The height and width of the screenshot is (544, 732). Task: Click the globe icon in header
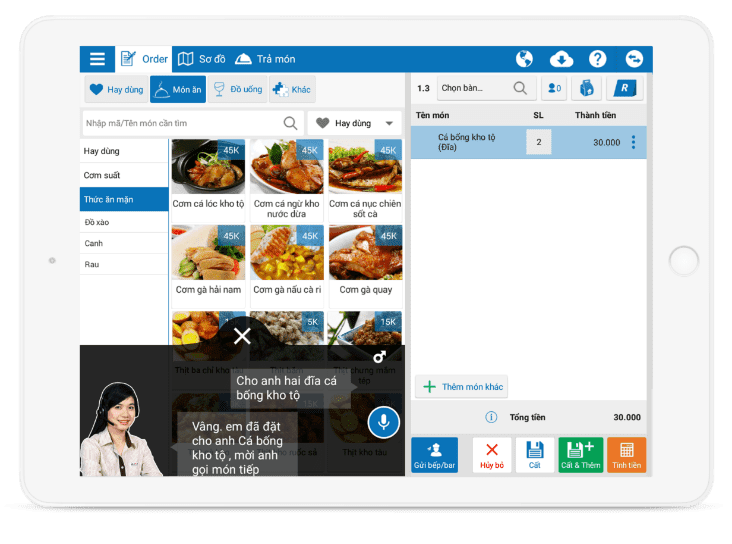pos(524,59)
